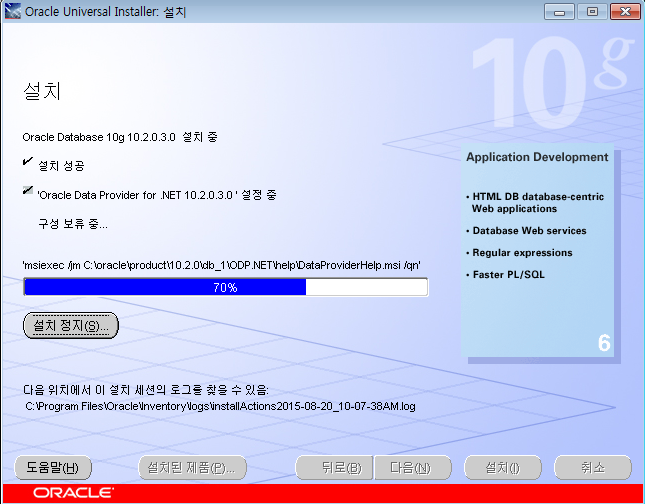Image resolution: width=645 pixels, height=504 pixels.
Task: Click 'Oracle Data Provider for .NET 10.2.0.3.0' 설정 중 text
Action: tap(157, 195)
